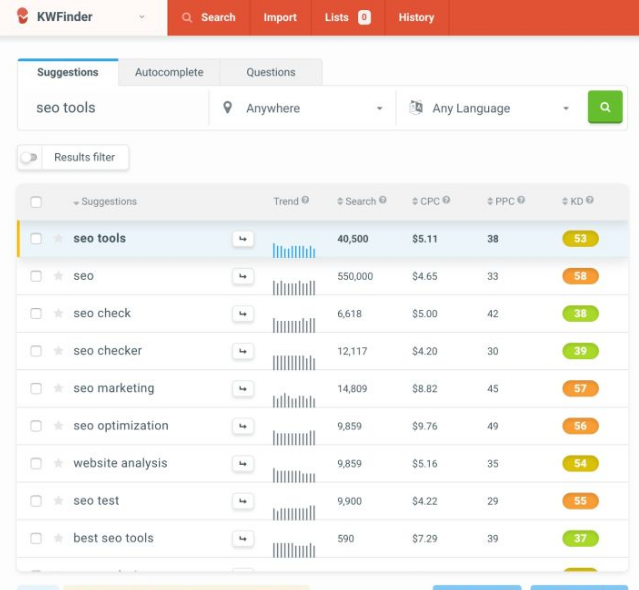The width and height of the screenshot is (639, 590).
Task: Switch to the Questions tab
Action: pyautogui.click(x=271, y=72)
